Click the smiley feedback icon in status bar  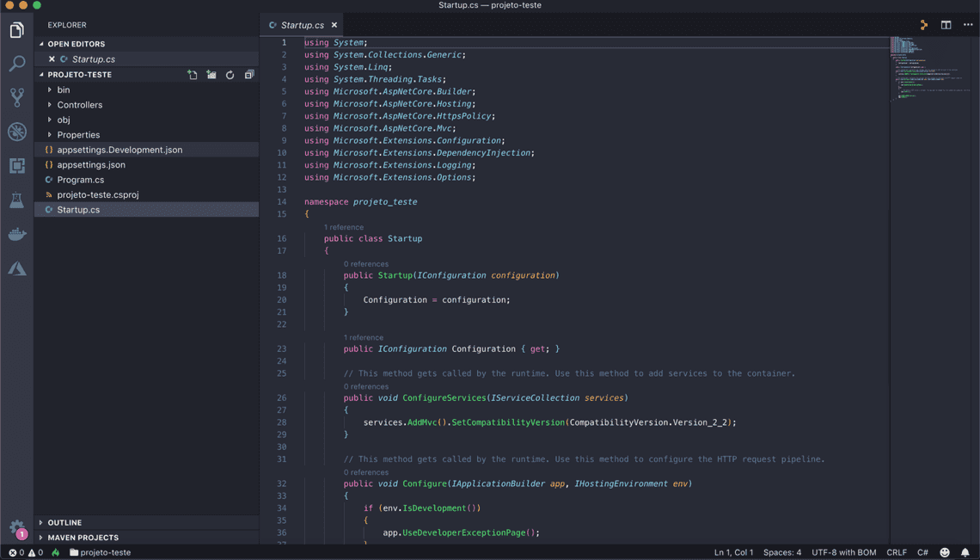point(944,552)
